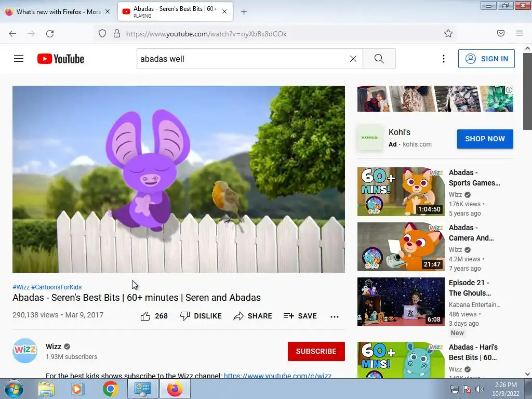Close the Abadas YouTube tab
This screenshot has width=532, height=399.
point(224,11)
